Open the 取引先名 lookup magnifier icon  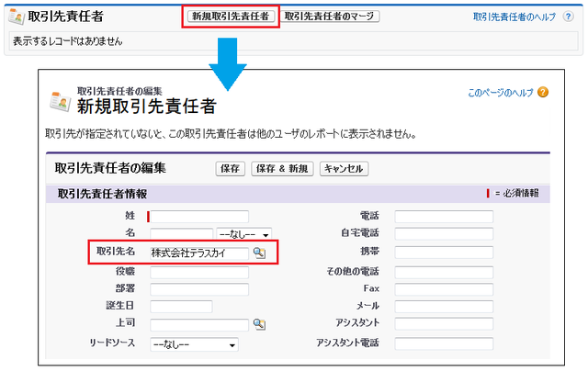(x=259, y=253)
